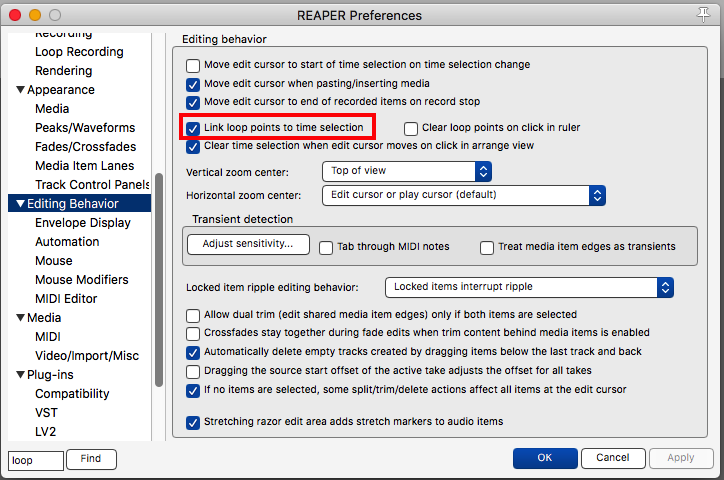
Task: Open Mouse Modifiers page
Action: pyautogui.click(x=82, y=280)
